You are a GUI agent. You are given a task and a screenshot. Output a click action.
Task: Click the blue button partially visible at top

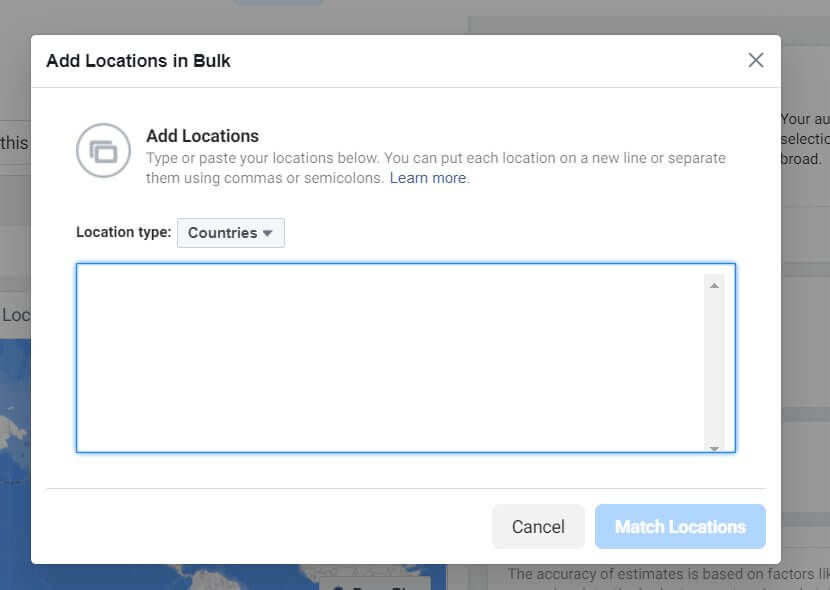click(278, 4)
